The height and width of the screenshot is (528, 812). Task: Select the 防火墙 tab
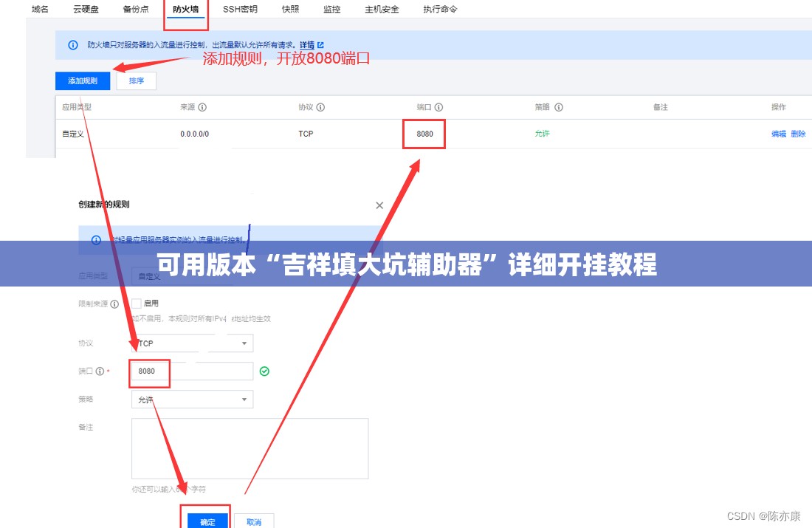tap(186, 9)
